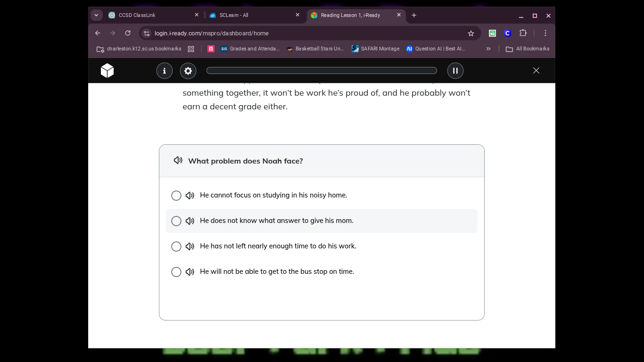
Task: Play audio for the noisy home answer
Action: pos(190,196)
